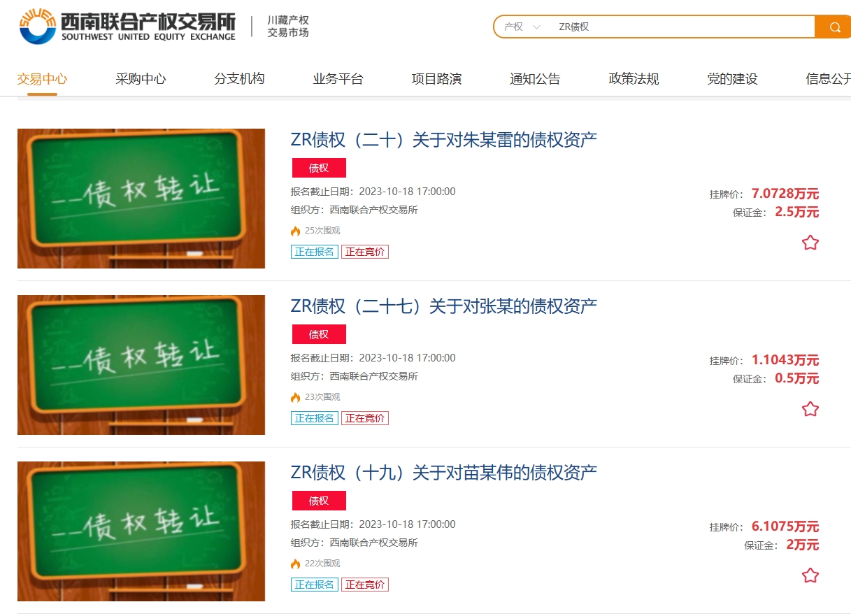The width and height of the screenshot is (851, 616).
Task: Click red 债权 tag on 张某 listing
Action: [x=319, y=334]
